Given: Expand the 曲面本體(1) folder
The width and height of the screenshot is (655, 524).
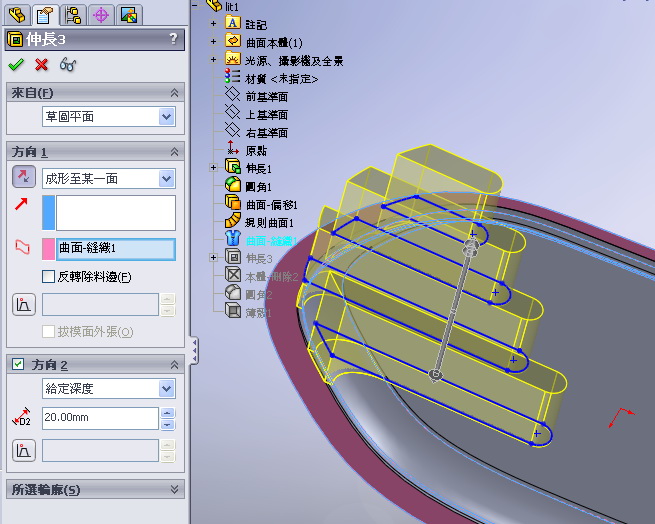Looking at the screenshot, I should tap(213, 41).
